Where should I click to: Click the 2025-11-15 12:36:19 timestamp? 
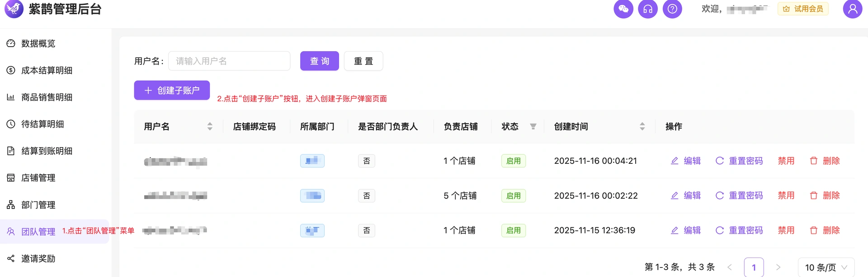click(594, 230)
